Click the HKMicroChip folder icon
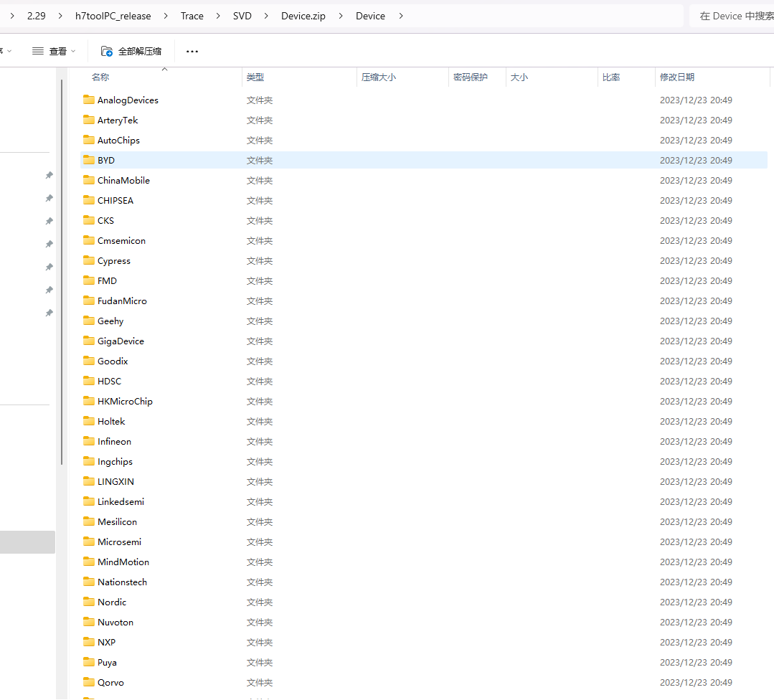774x700 pixels. click(89, 401)
